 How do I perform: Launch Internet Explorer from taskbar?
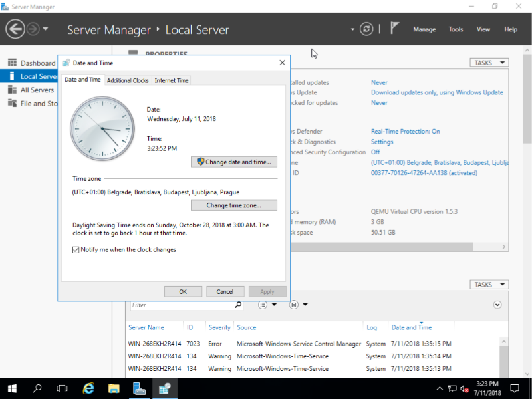click(88, 388)
